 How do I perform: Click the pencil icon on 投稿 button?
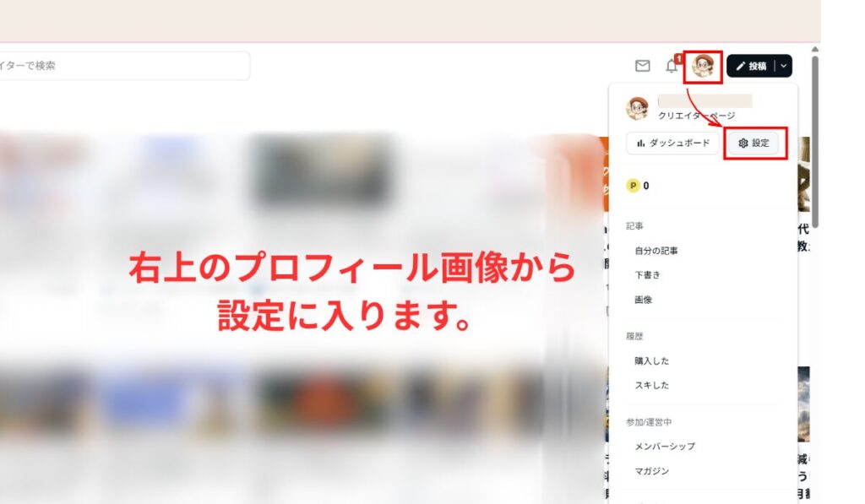point(741,66)
